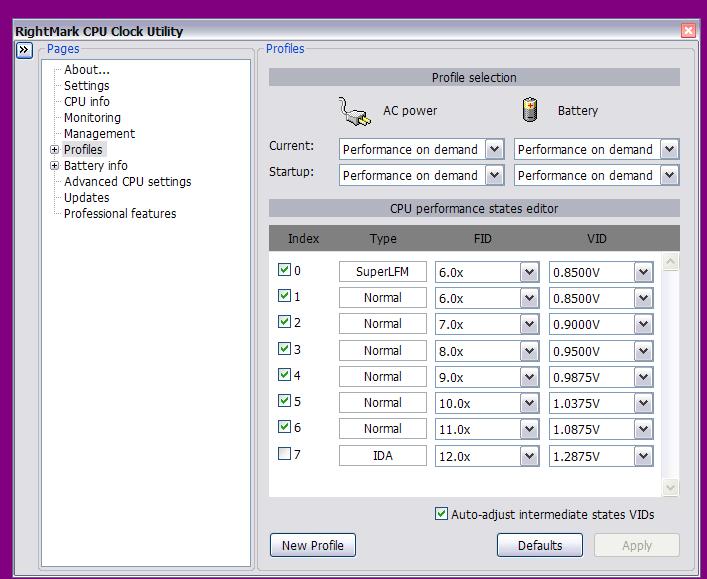Open the Battery info page

pos(96,165)
